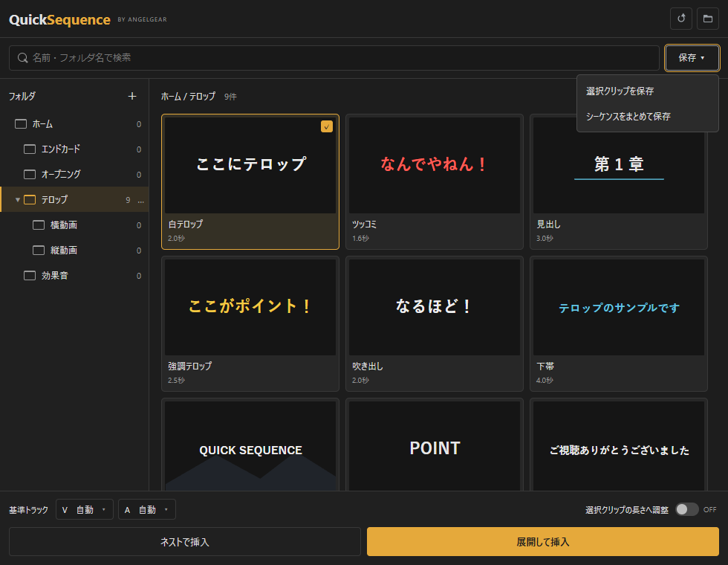The width and height of the screenshot is (728, 565).
Task: Select the テロップのサンプルです thumbnail
Action: [619, 308]
